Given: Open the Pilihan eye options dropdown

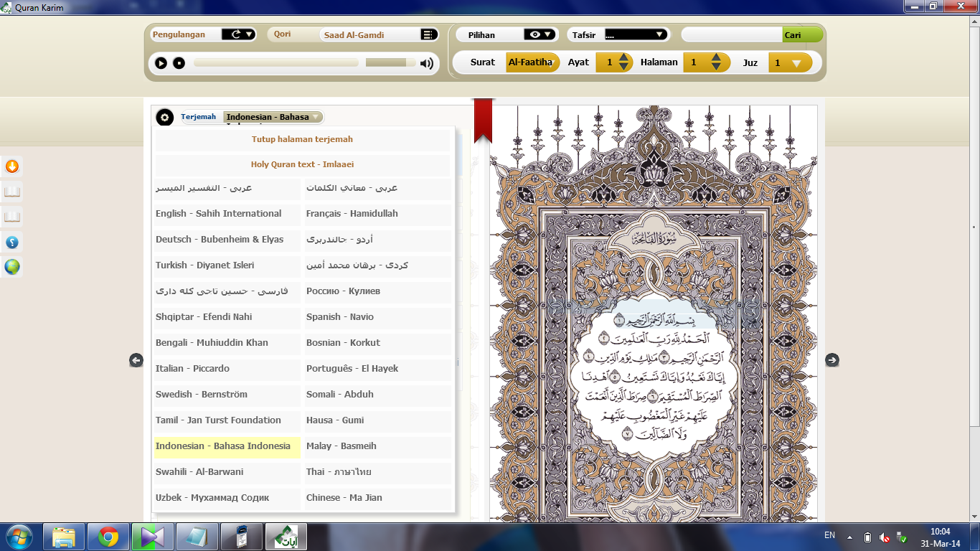Looking at the screenshot, I should 540,34.
